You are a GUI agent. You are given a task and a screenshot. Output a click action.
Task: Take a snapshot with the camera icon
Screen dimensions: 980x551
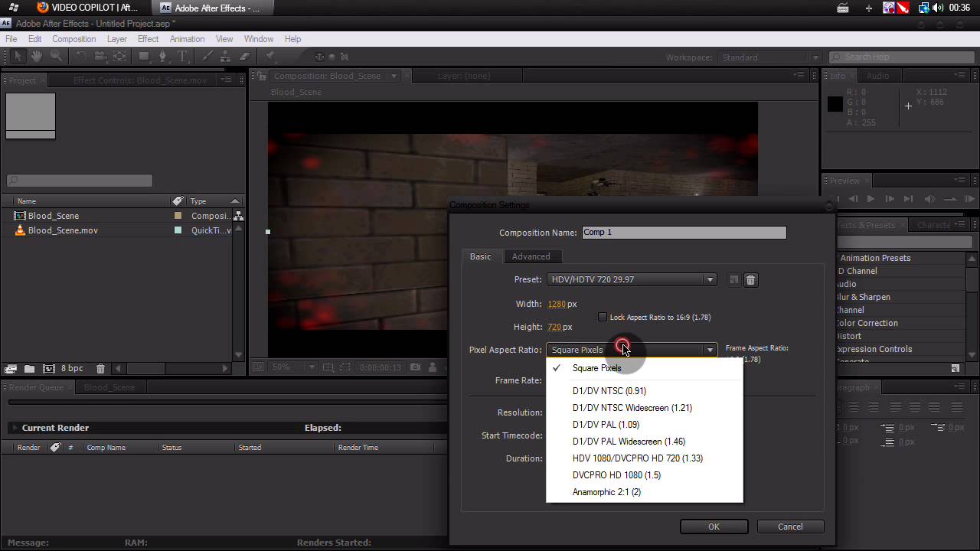point(415,367)
